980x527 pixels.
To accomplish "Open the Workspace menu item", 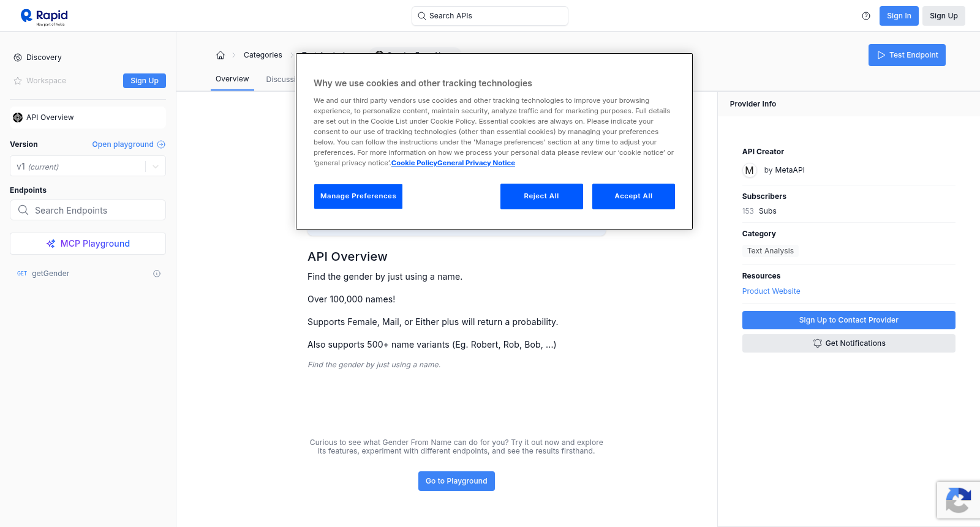I will (x=46, y=81).
